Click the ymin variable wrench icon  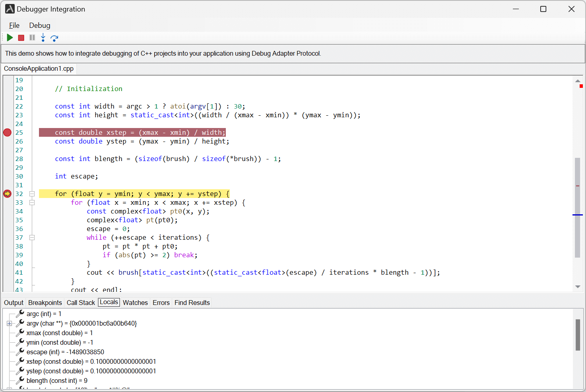(x=20, y=342)
